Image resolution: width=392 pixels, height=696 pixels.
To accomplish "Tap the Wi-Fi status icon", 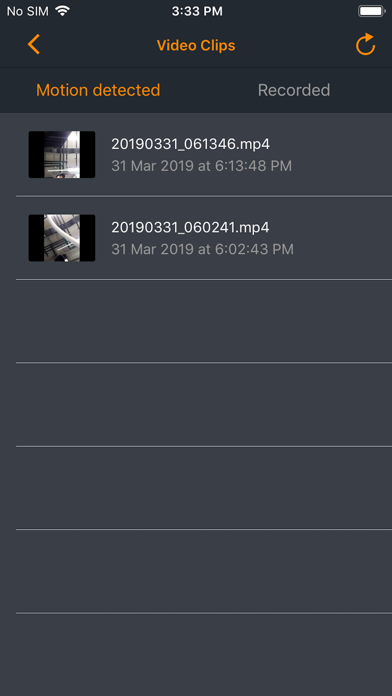I will coord(63,11).
